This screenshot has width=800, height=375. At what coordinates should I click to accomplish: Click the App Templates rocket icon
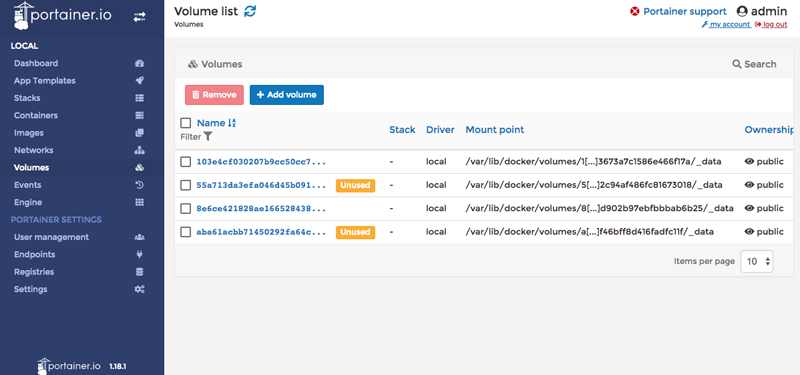139,81
